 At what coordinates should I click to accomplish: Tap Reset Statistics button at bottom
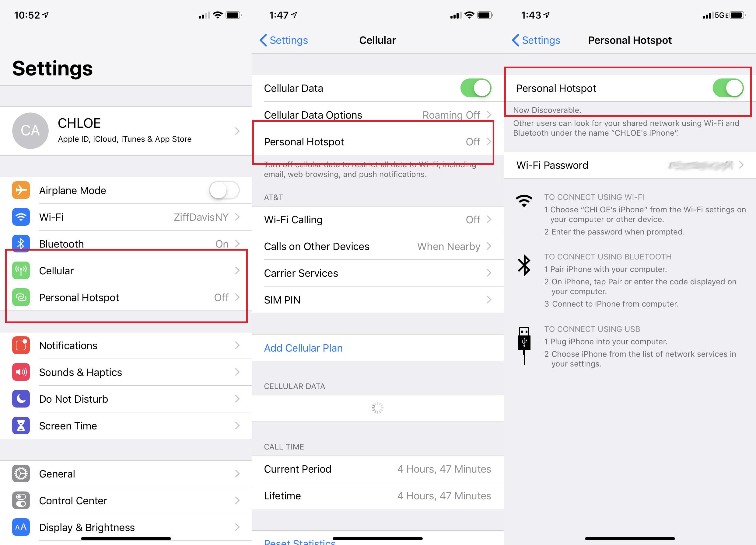coord(304,540)
